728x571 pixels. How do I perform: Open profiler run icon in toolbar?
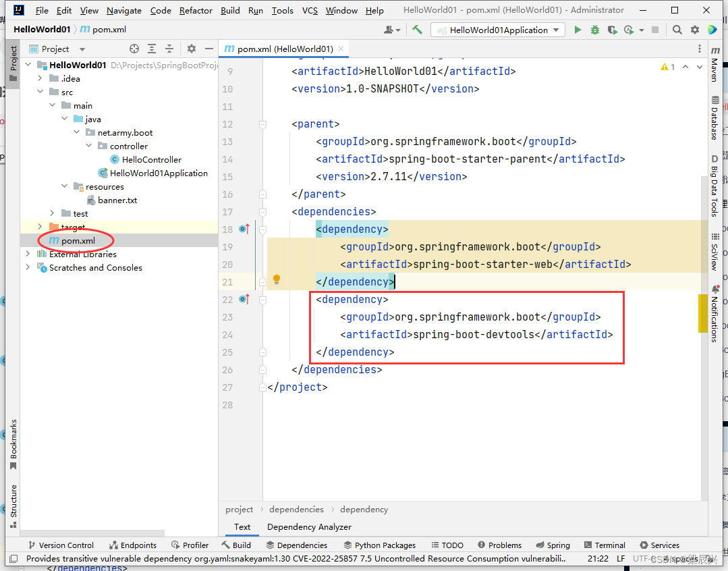click(x=629, y=30)
